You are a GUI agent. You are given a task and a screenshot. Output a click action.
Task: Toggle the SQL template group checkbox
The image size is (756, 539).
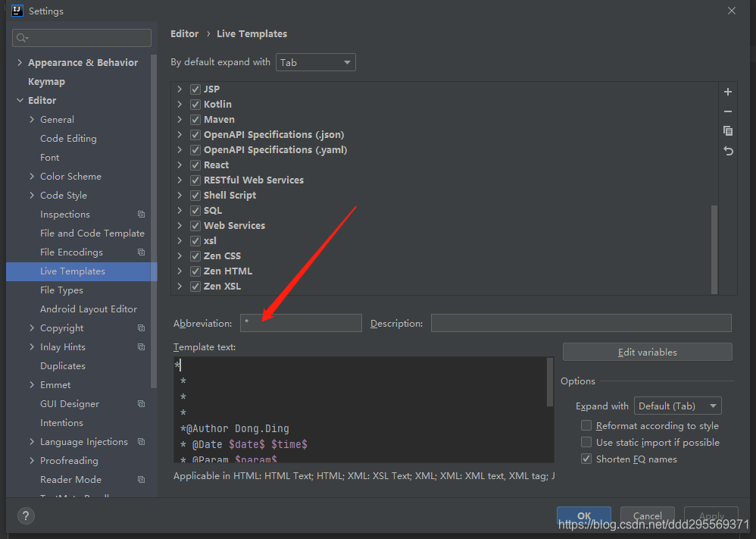coord(195,211)
